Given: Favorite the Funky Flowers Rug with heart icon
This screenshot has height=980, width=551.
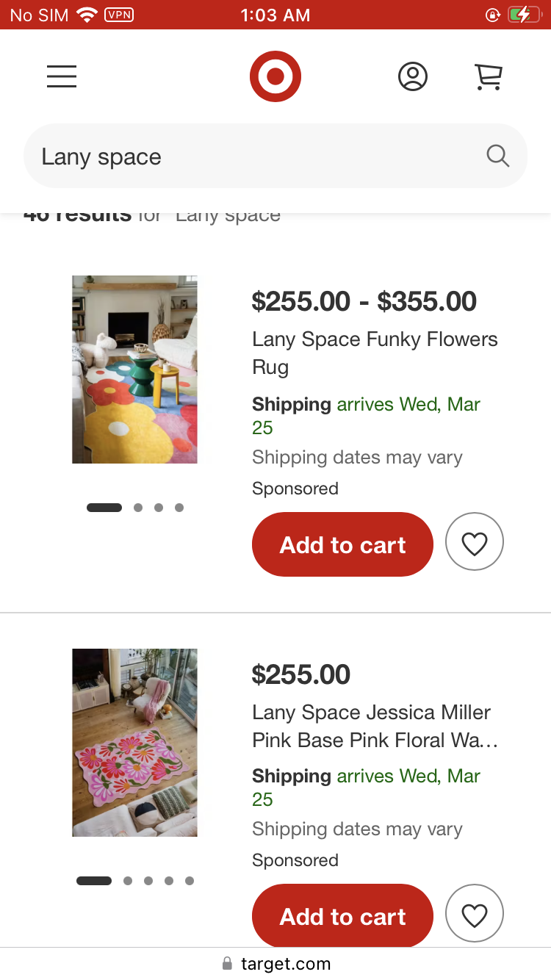Looking at the screenshot, I should (x=475, y=542).
